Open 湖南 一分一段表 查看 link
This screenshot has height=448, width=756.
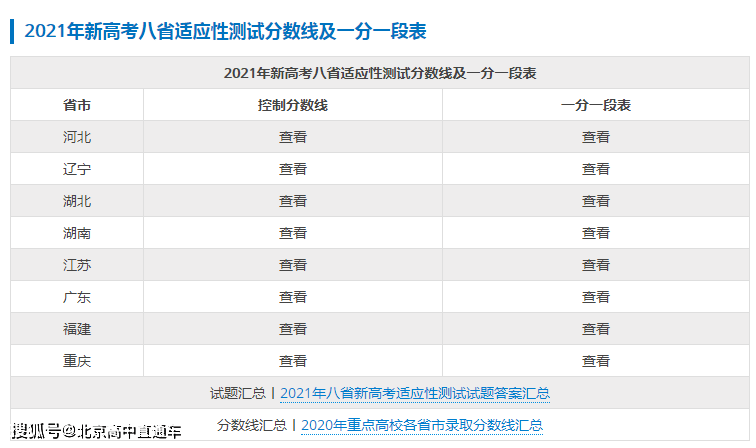coord(595,233)
